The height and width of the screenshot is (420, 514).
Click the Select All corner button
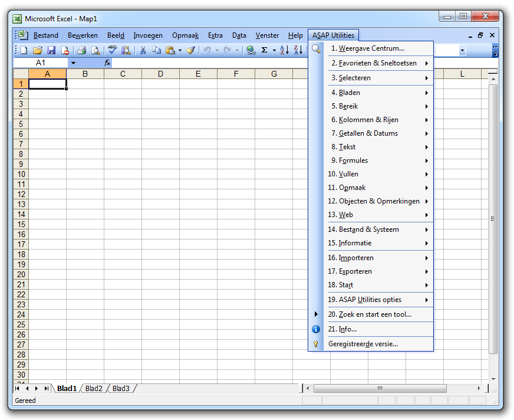tap(21, 74)
